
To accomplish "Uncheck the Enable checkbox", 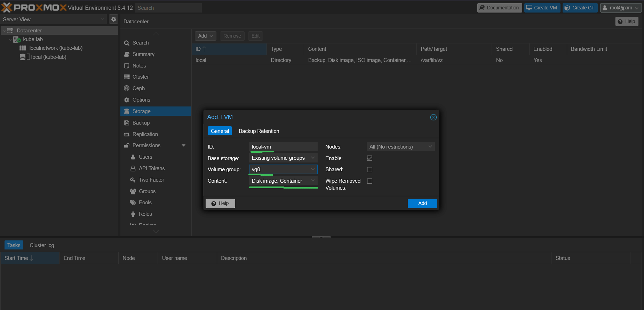I will click(369, 158).
